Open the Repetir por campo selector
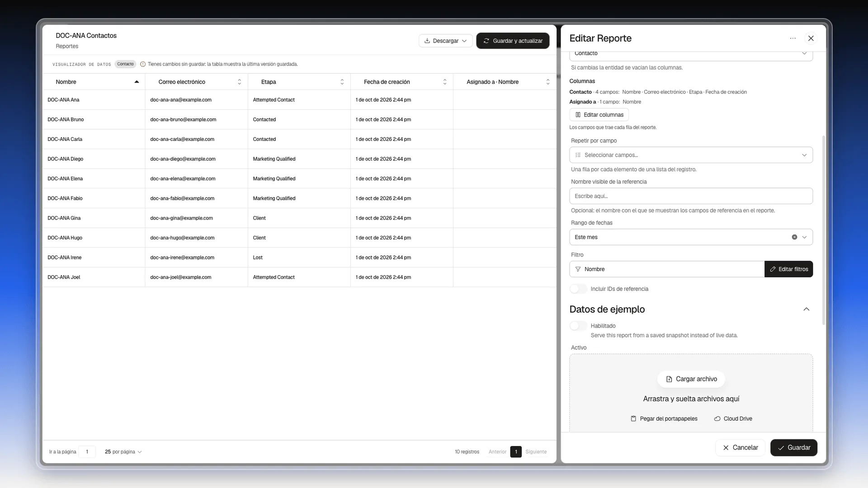 tap(691, 155)
